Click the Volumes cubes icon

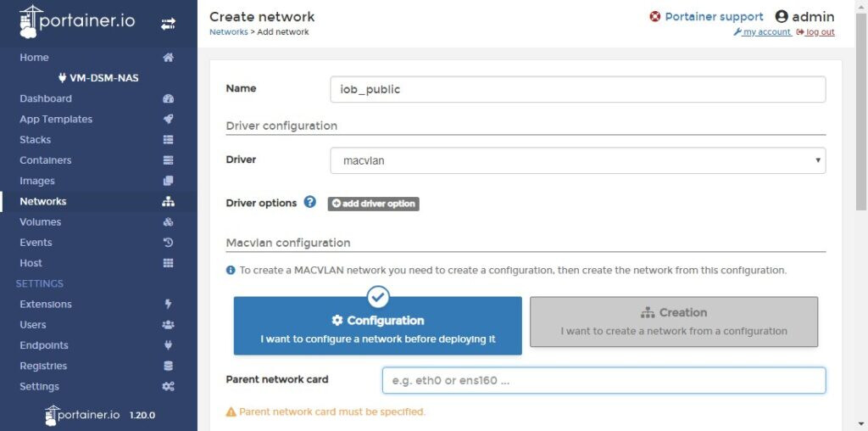(169, 222)
